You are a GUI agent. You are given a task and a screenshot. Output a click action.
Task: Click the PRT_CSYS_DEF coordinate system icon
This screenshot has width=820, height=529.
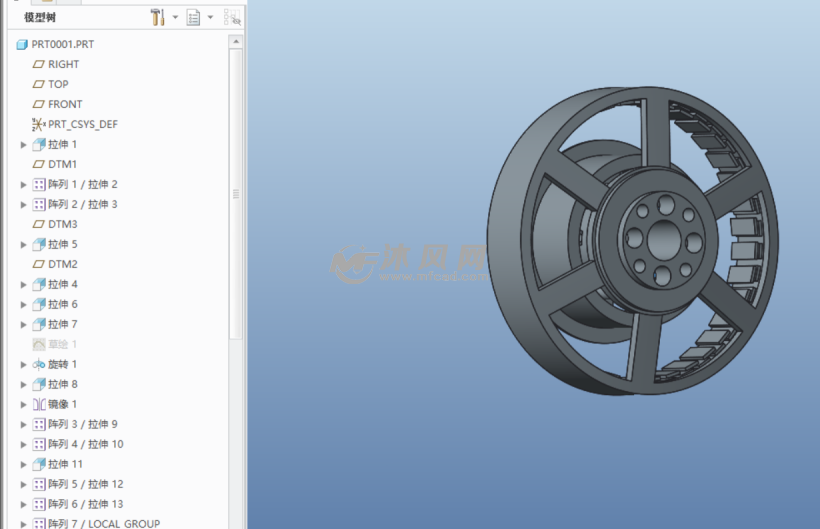point(39,124)
